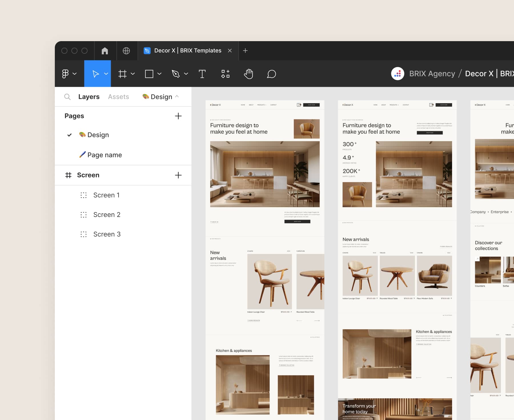This screenshot has width=514, height=420.
Task: Expand the Figma main menu chevron
Action: pyautogui.click(x=75, y=74)
